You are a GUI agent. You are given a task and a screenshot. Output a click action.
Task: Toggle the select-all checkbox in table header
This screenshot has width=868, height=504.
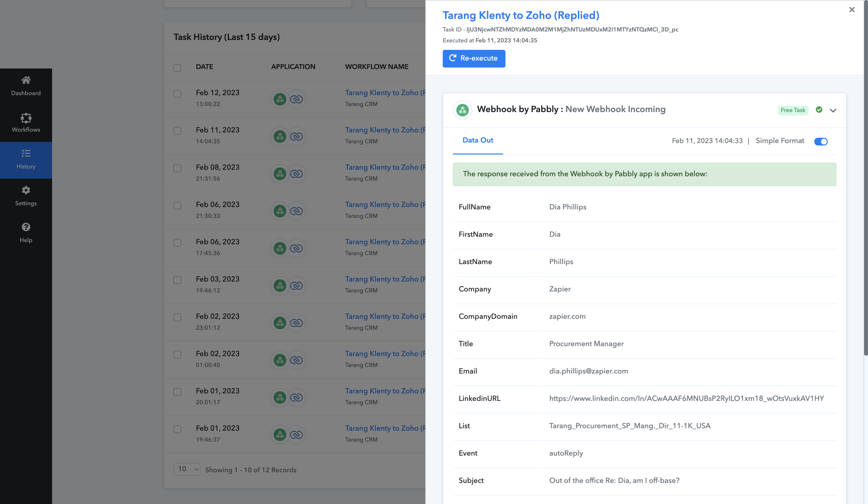[x=177, y=68]
